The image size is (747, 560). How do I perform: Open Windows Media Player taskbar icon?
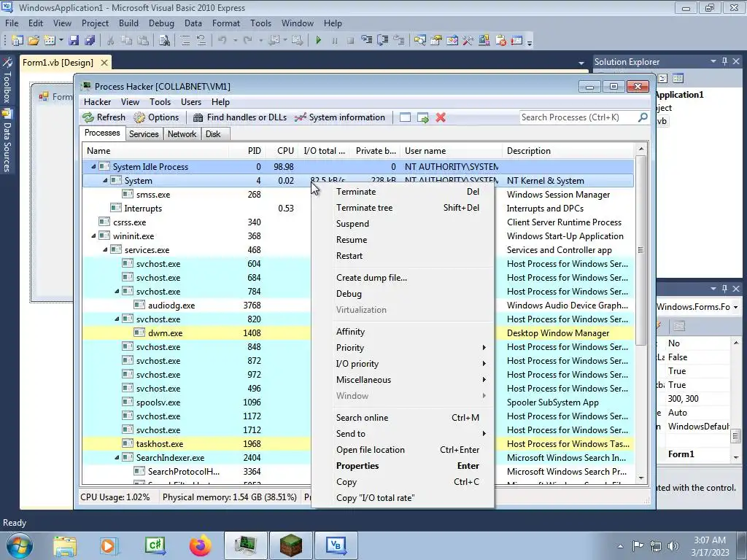coord(109,545)
